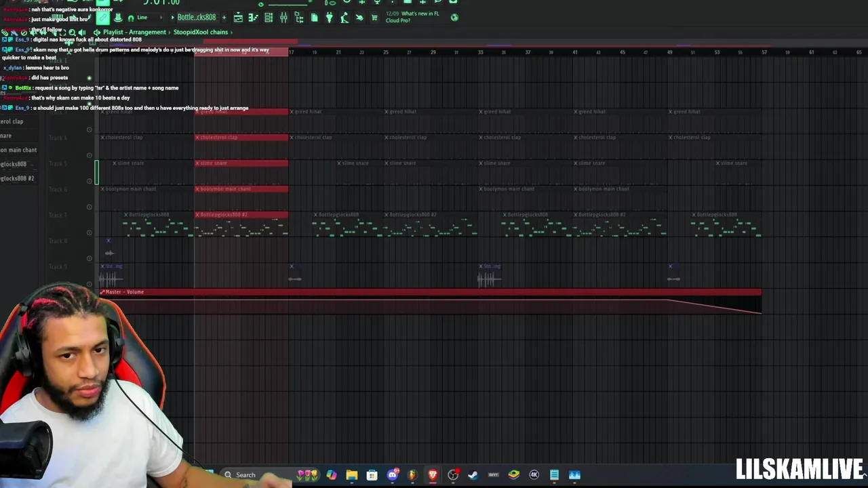
Task: Click the StoopidXool chains breadcrumb
Action: tap(201, 32)
